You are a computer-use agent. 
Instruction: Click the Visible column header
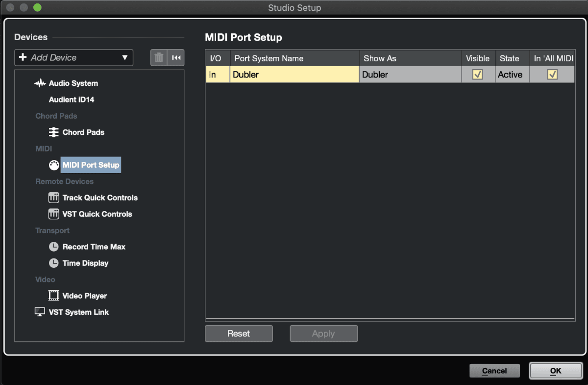coord(478,58)
